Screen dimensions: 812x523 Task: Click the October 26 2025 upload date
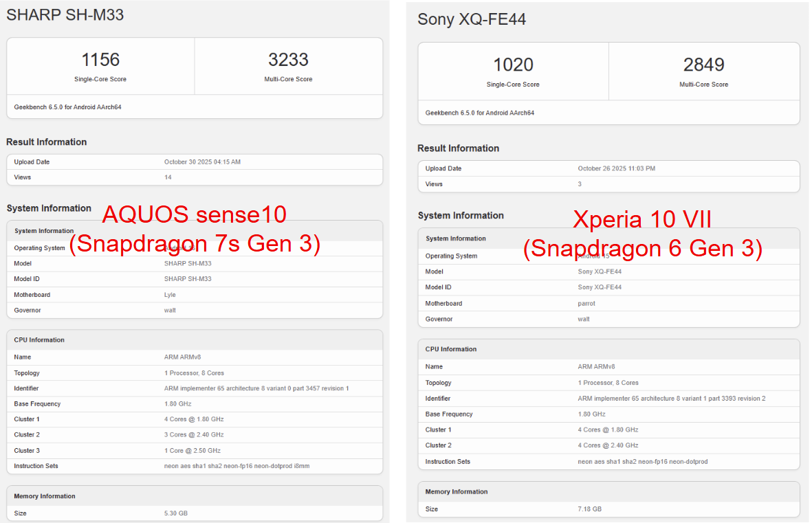click(x=616, y=168)
